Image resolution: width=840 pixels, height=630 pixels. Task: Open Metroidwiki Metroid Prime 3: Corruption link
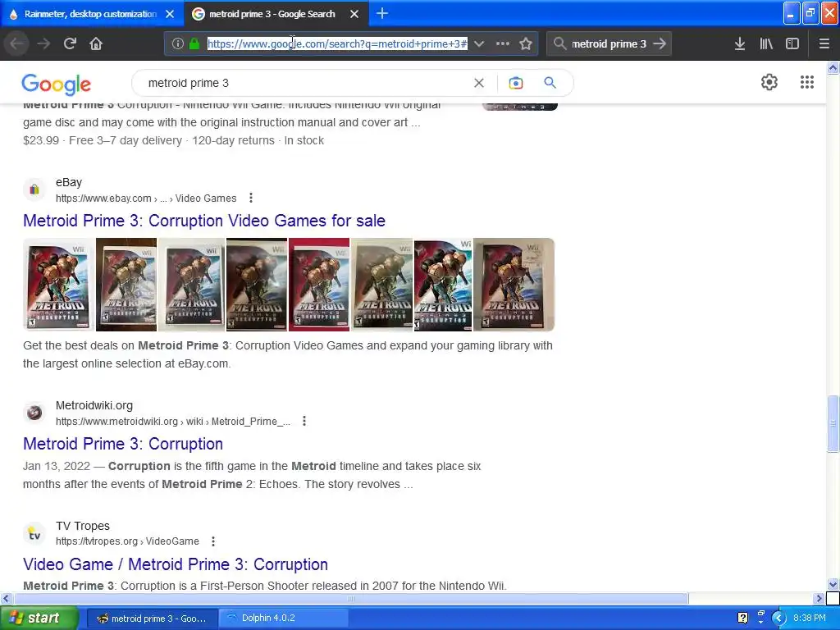tap(123, 444)
